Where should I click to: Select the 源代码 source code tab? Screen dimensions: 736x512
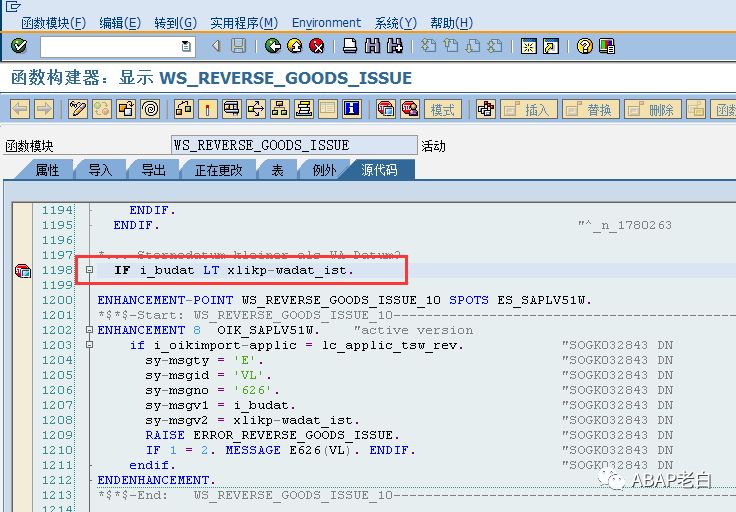tap(379, 170)
